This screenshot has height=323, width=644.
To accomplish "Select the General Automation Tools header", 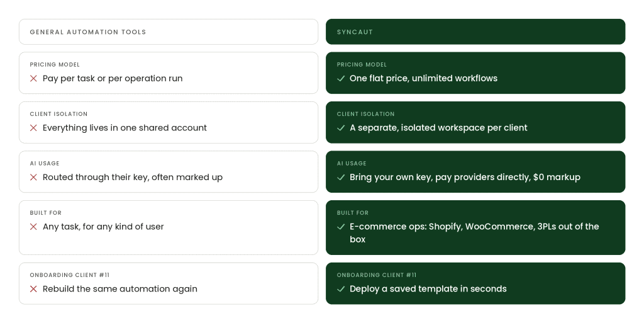I will [x=169, y=31].
